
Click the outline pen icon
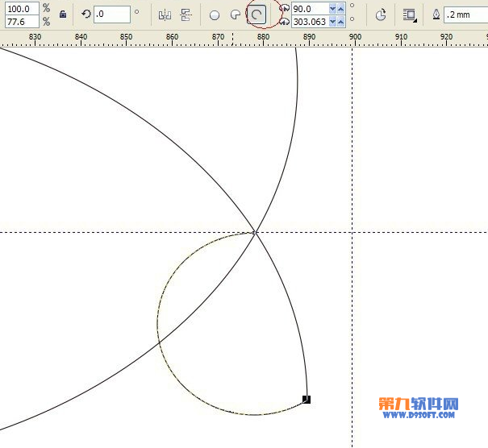click(x=436, y=15)
